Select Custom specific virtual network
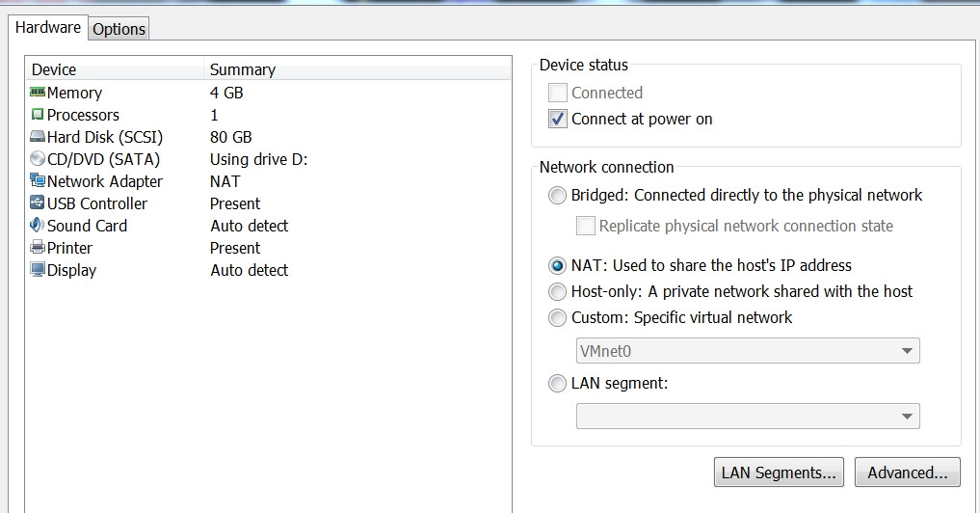This screenshot has height=513, width=980. click(557, 317)
